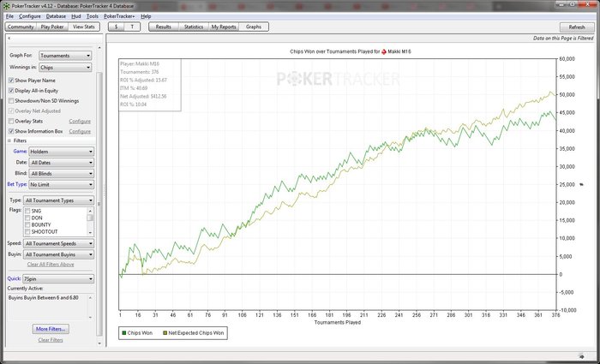
Task: Open the Winnings in Chips dropdown
Action: point(65,68)
